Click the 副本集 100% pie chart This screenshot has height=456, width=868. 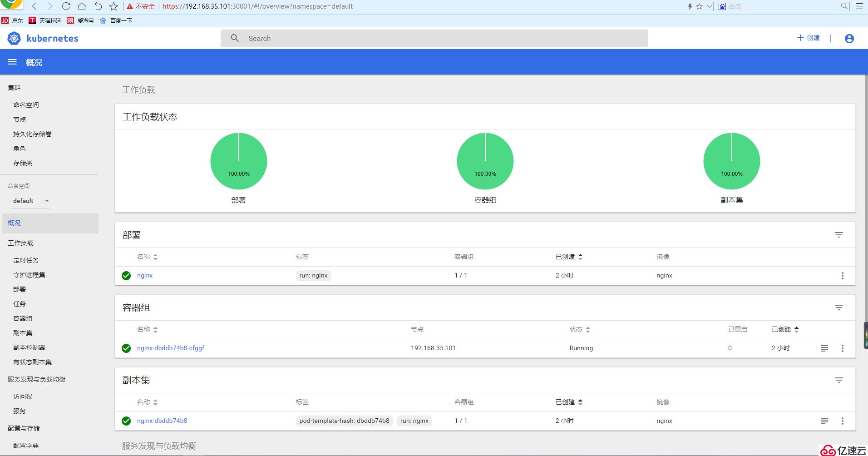[x=732, y=161]
